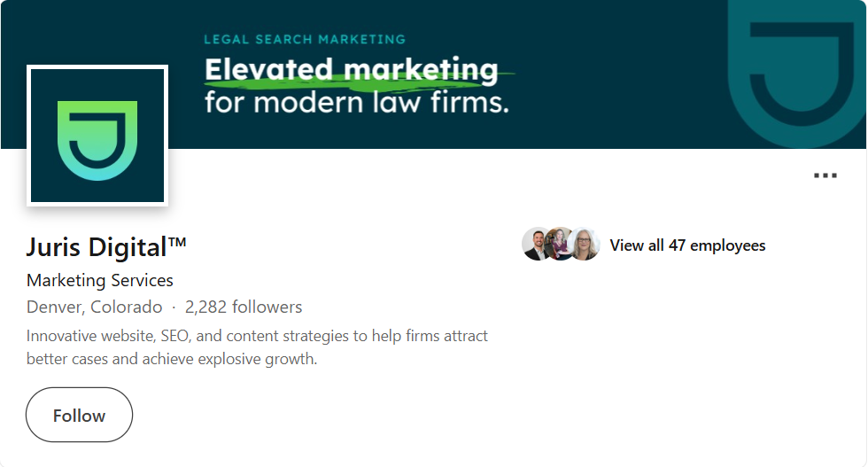The width and height of the screenshot is (868, 467).
Task: Open the View all 47 employees link
Action: [x=687, y=245]
